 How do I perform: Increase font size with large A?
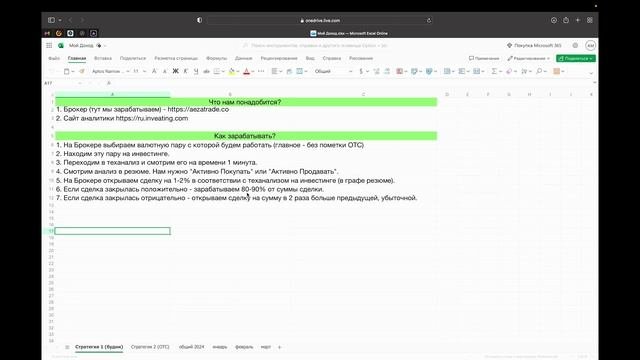click(154, 71)
